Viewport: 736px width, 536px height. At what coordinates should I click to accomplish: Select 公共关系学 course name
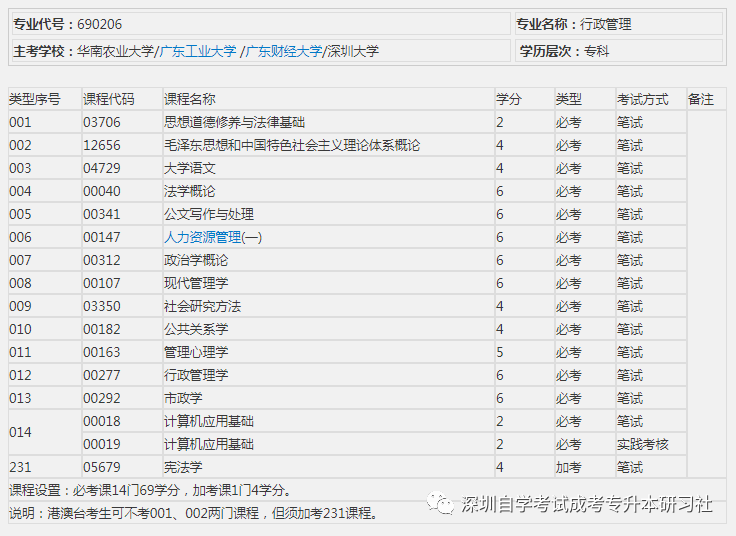196,329
